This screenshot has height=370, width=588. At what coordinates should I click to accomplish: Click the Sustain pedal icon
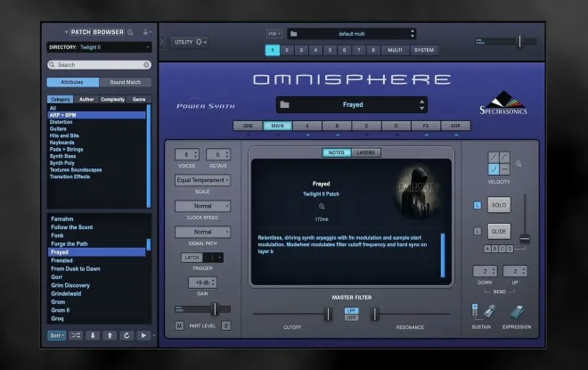pos(489,311)
